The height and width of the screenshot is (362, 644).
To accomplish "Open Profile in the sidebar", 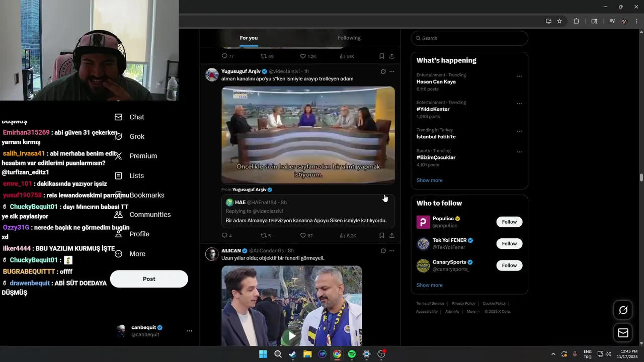I will [x=132, y=234].
